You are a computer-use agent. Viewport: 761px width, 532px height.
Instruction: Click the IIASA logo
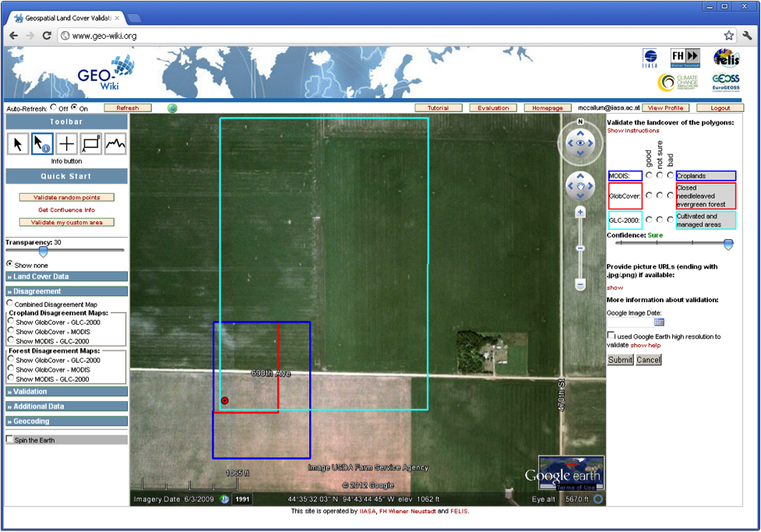[x=650, y=58]
